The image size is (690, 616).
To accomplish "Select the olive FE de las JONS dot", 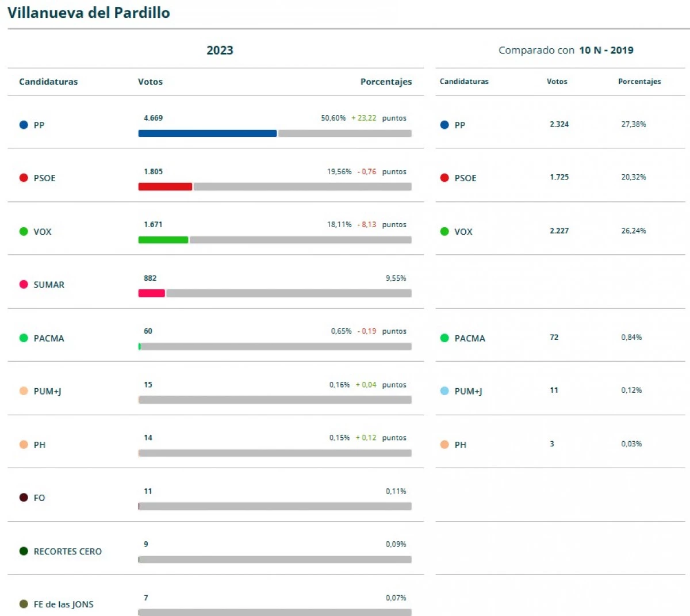I will [24, 604].
